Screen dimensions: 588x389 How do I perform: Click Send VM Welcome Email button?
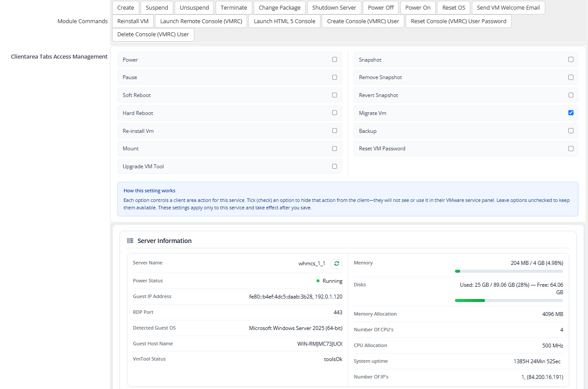click(508, 8)
